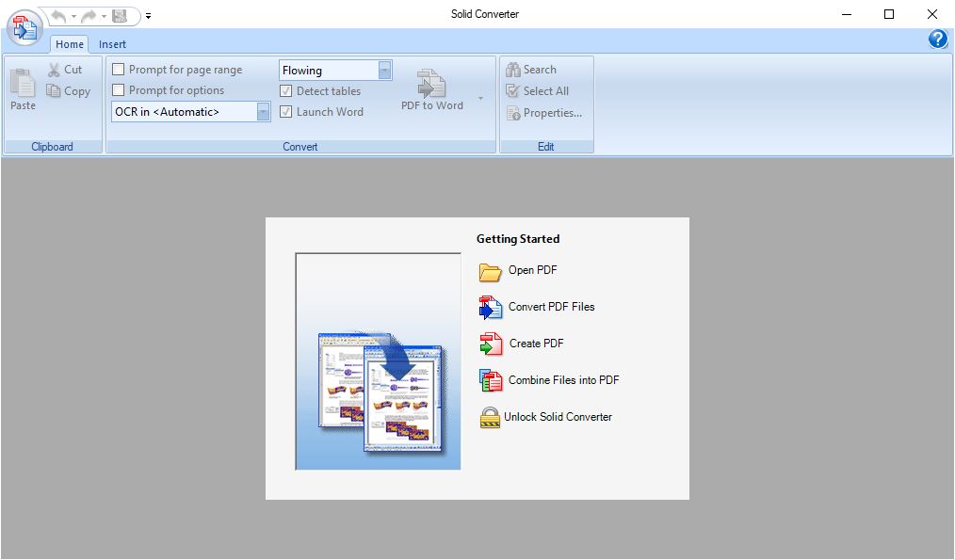Toggle the Launch Word checkbox

tap(285, 112)
